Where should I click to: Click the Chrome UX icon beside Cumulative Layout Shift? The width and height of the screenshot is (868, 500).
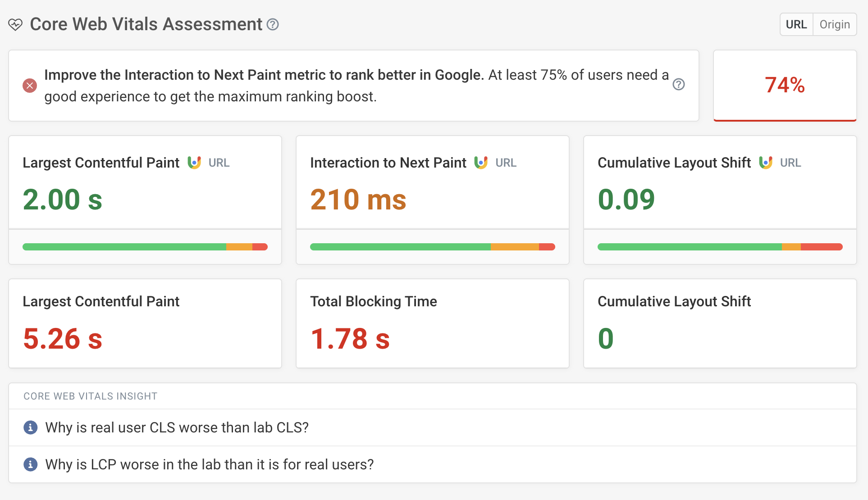[765, 163]
